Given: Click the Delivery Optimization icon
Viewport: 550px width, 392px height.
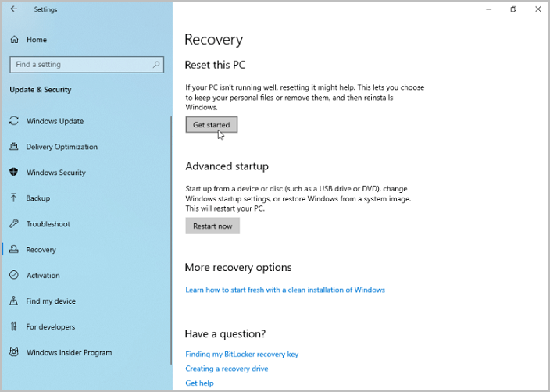Looking at the screenshot, I should 14,147.
